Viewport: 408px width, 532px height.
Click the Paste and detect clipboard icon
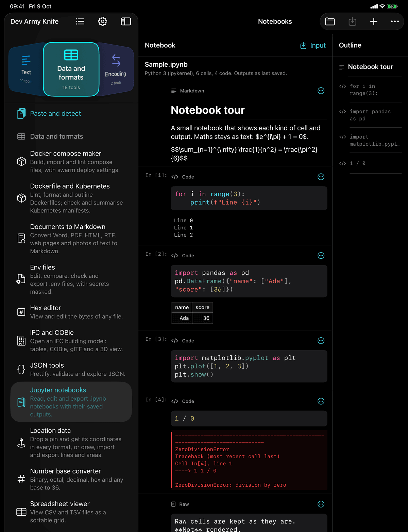coord(21,113)
